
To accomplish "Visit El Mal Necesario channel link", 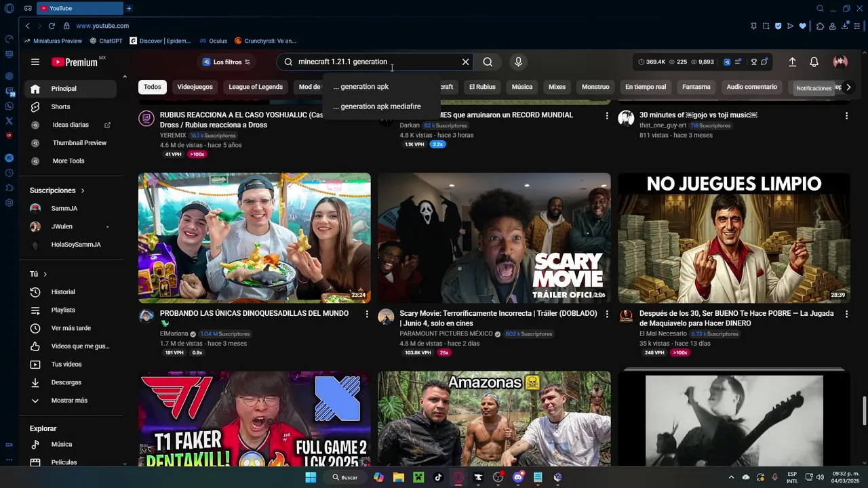I will click(x=663, y=333).
